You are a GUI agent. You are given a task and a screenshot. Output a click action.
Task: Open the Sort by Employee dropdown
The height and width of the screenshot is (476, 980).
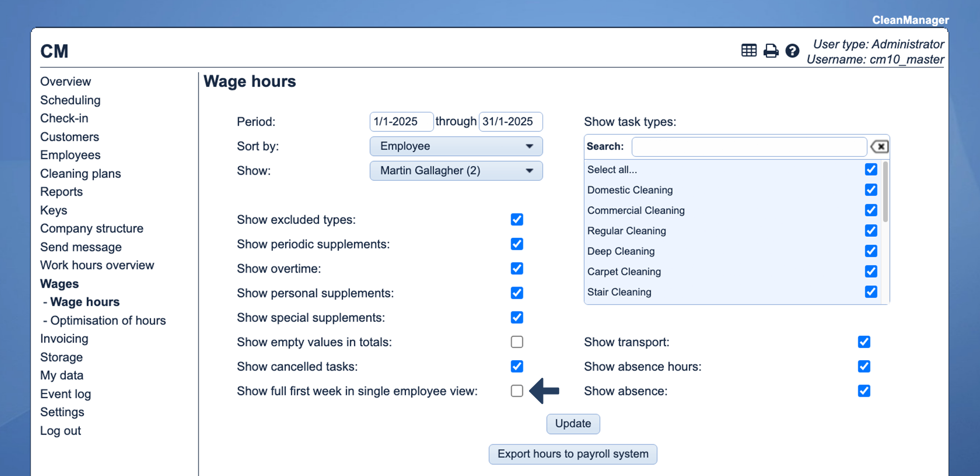tap(456, 146)
